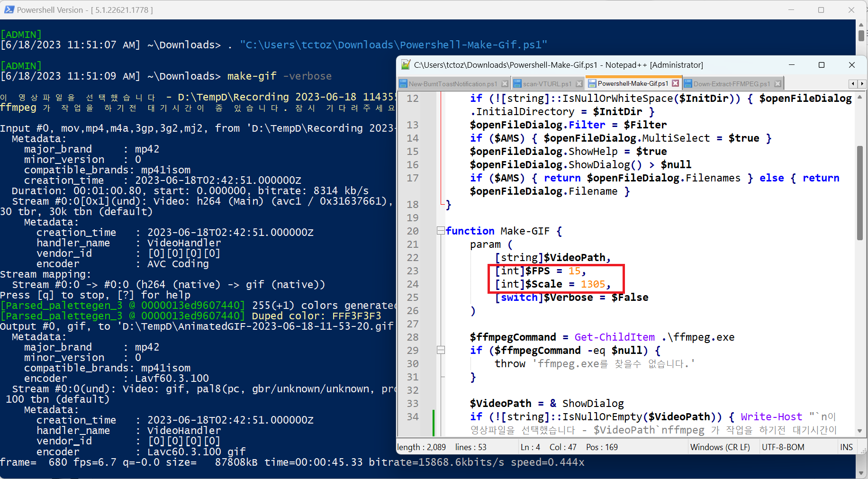Maximize the Notepad++ window
The height and width of the screenshot is (479, 868).
[822, 65]
